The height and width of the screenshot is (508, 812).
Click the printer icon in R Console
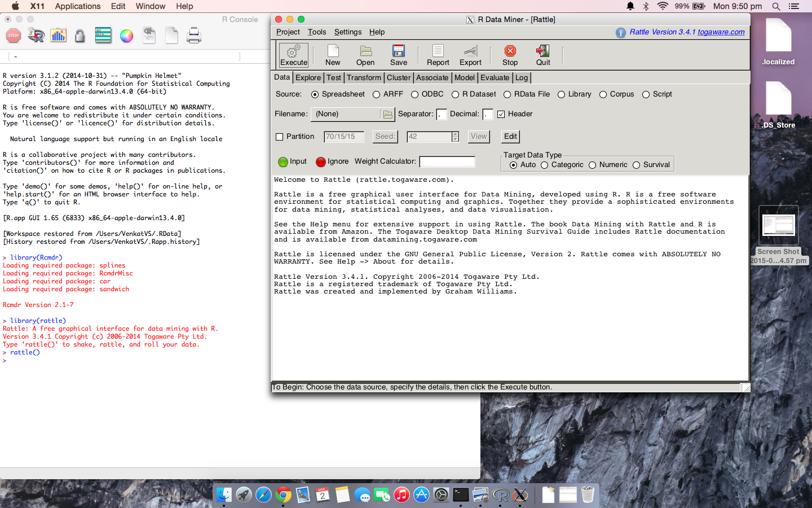194,36
